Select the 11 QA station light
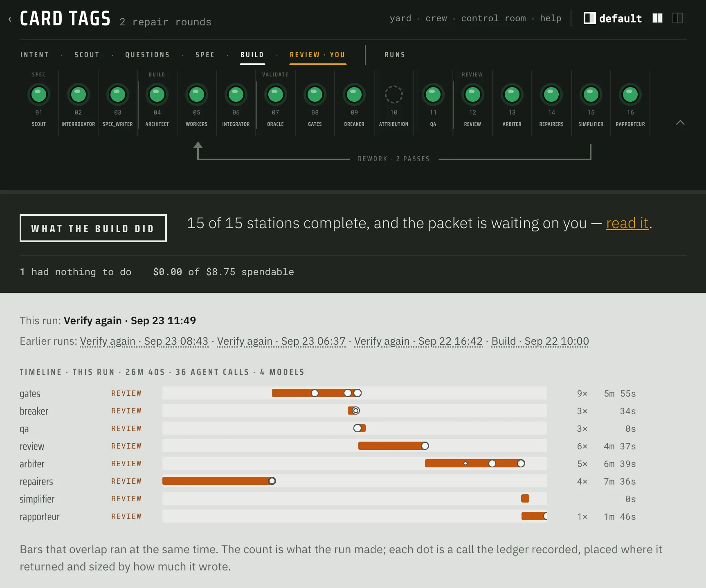706x588 pixels. (x=433, y=95)
